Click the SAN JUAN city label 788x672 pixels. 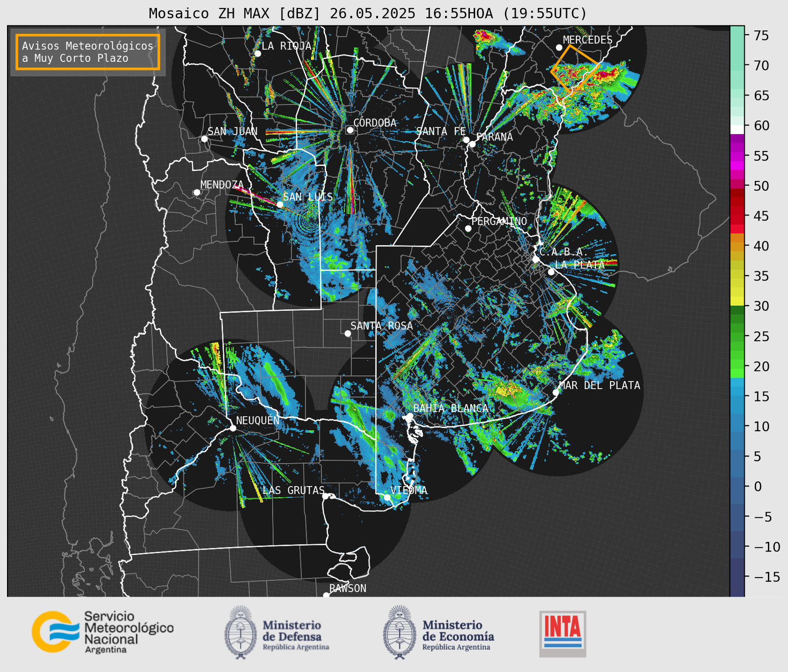(x=233, y=131)
